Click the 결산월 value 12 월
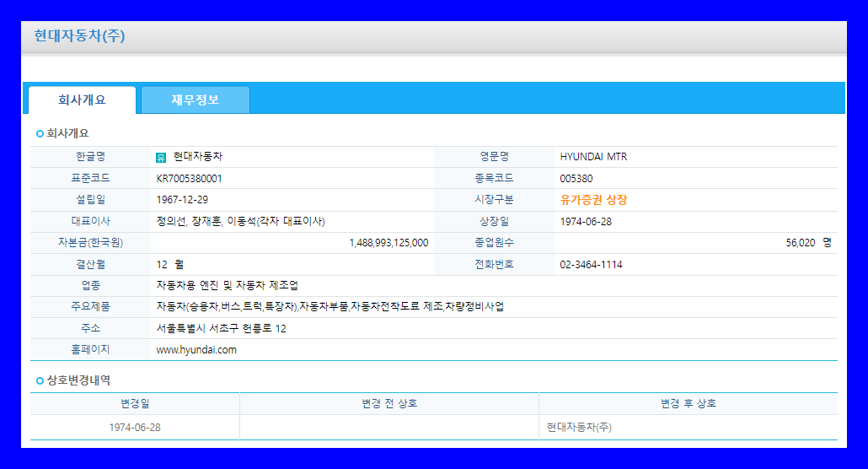The image size is (868, 469). [x=170, y=264]
